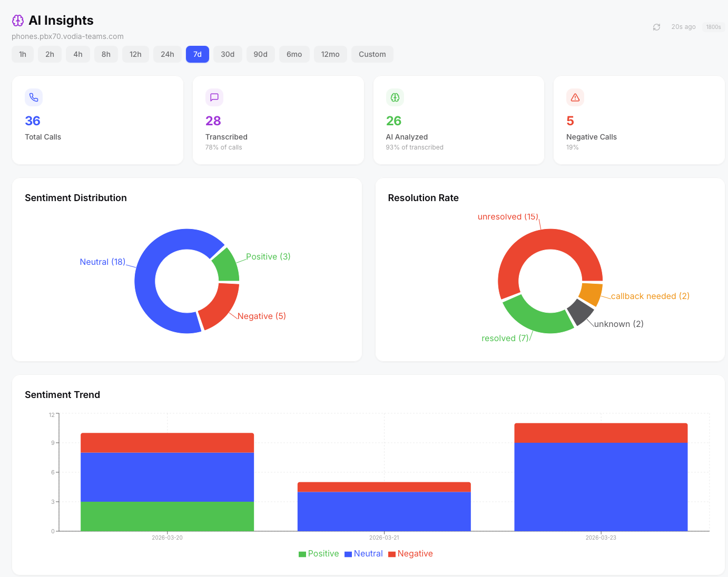The width and height of the screenshot is (728, 577).
Task: Switch to the 30d time range tab
Action: (x=228, y=54)
